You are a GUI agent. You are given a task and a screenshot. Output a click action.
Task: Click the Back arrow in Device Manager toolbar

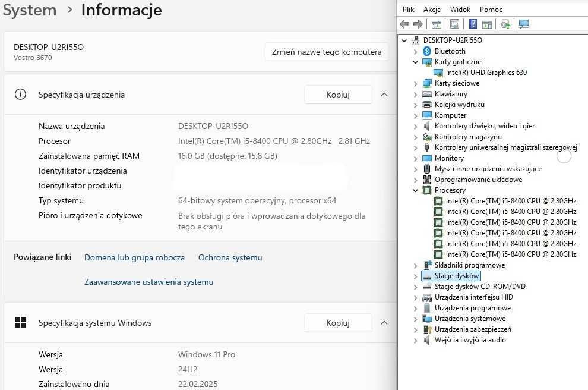(404, 24)
